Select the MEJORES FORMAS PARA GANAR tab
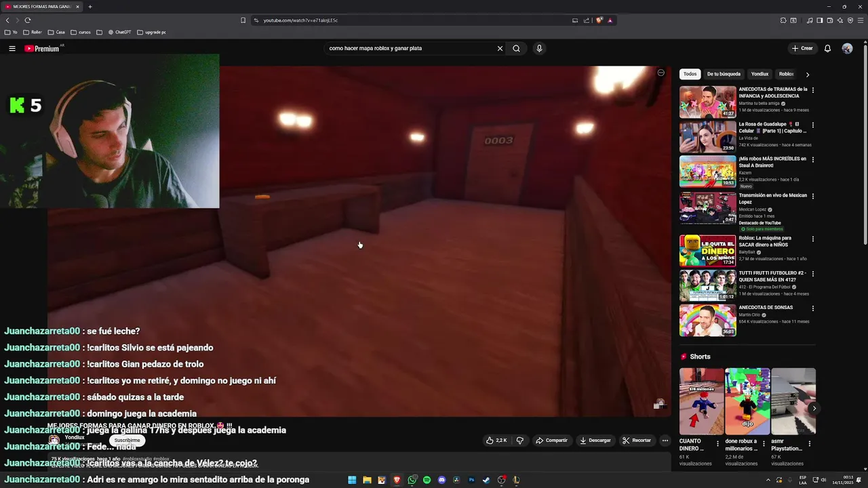Screen dimensions: 868x488 point(42,7)
